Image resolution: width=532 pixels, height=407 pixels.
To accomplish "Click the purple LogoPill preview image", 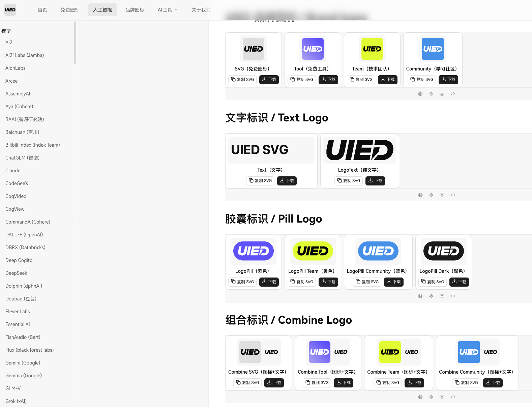I will pos(254,251).
